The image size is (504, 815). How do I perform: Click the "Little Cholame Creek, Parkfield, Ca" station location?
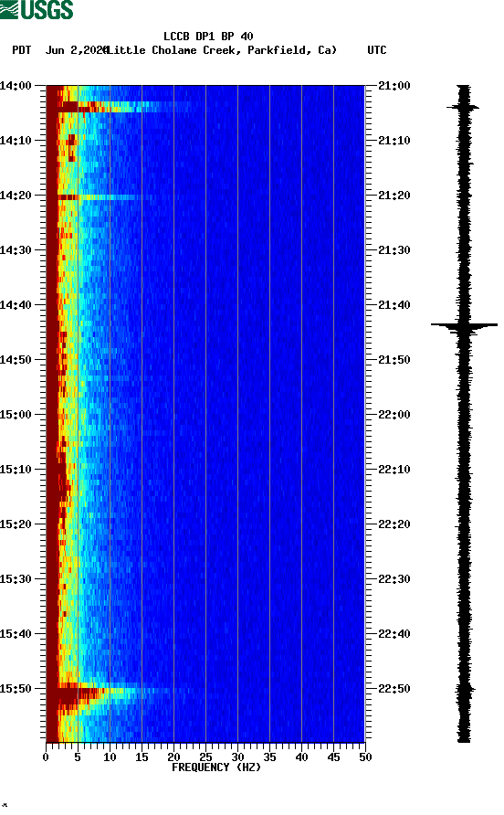(x=222, y=50)
